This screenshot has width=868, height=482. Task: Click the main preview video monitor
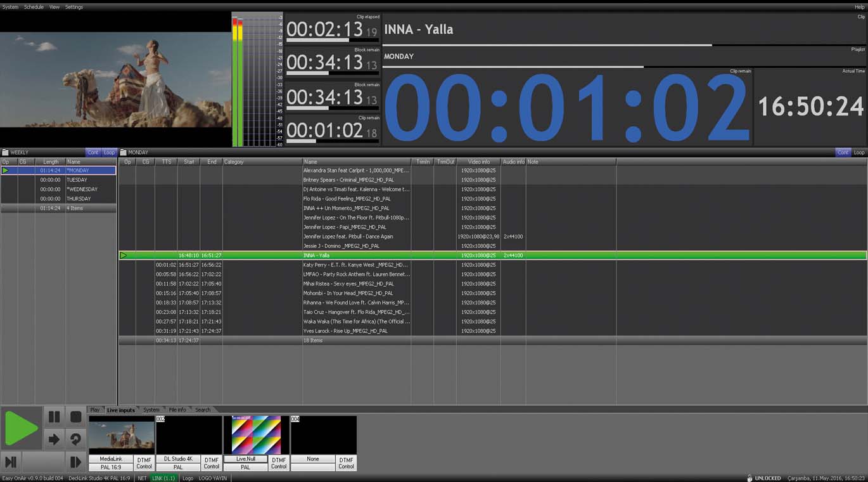(x=115, y=80)
